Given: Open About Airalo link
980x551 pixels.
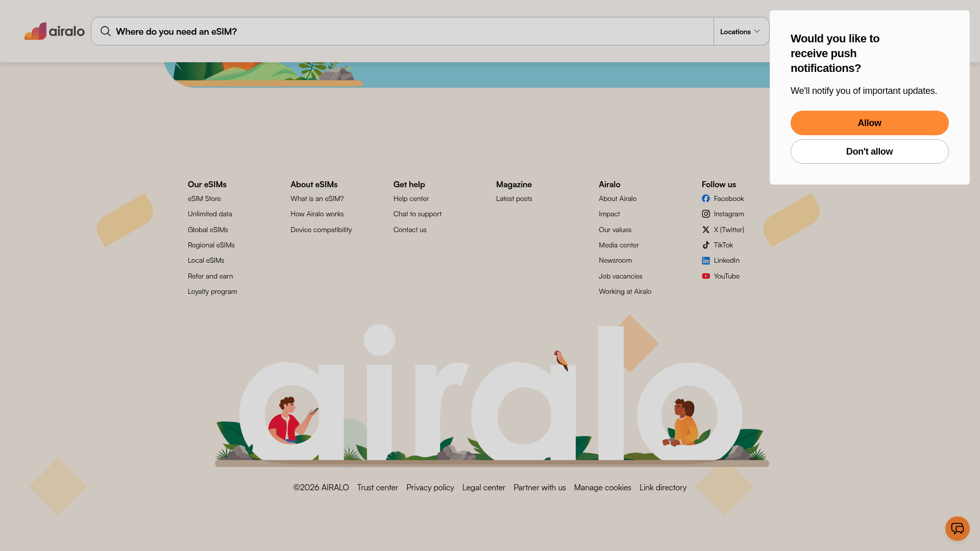Looking at the screenshot, I should pos(618,198).
